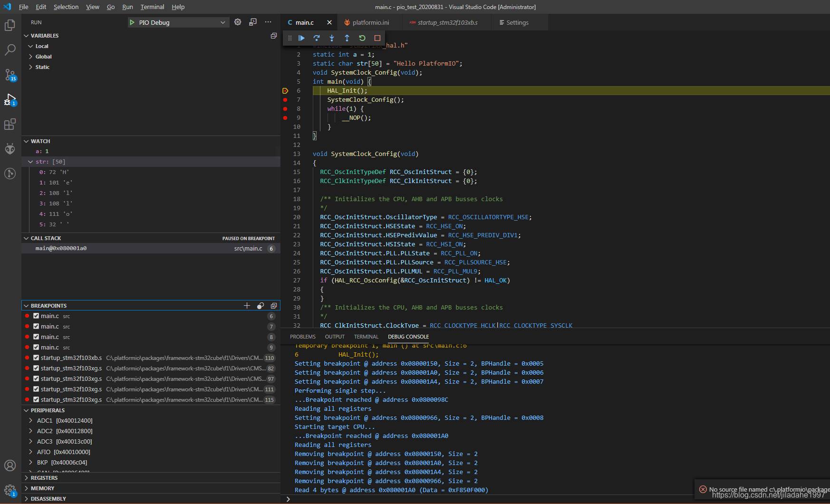The image size is (830, 504).
Task: Switch to the platformio.ini tab
Action: point(370,22)
